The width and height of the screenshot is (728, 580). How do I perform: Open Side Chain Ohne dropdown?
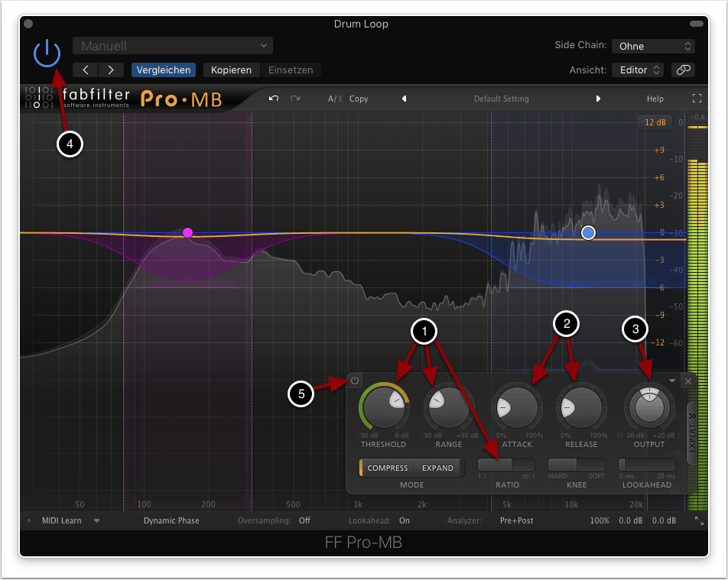(652, 46)
